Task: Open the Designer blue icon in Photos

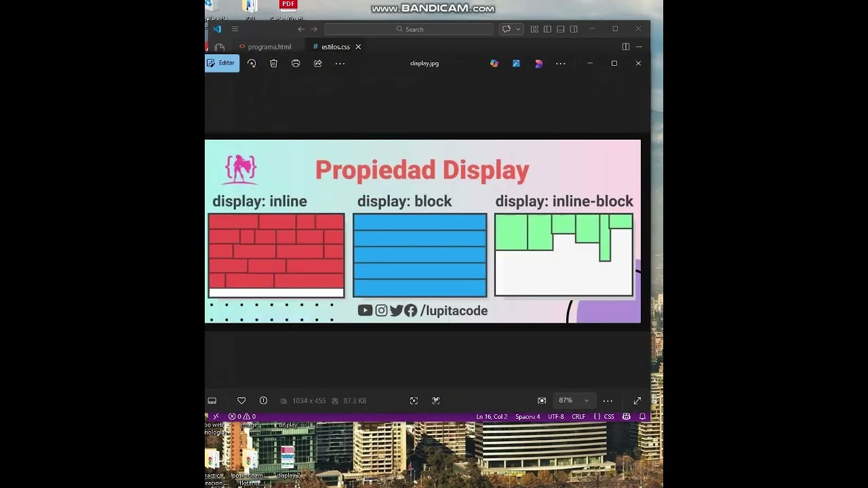Action: tap(516, 63)
